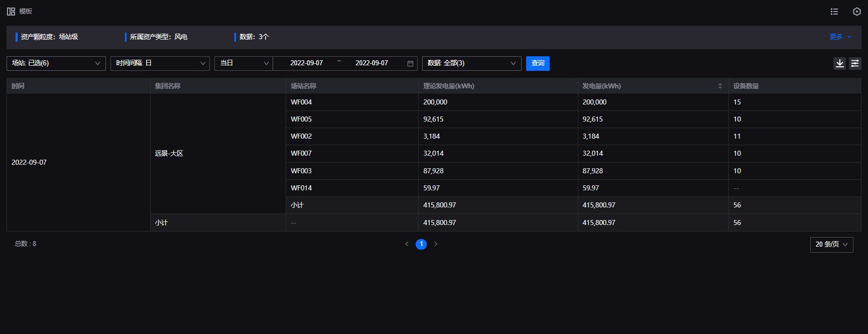Select the WF003 station cell
Viewport: 868px width, 334px height.
click(352, 171)
